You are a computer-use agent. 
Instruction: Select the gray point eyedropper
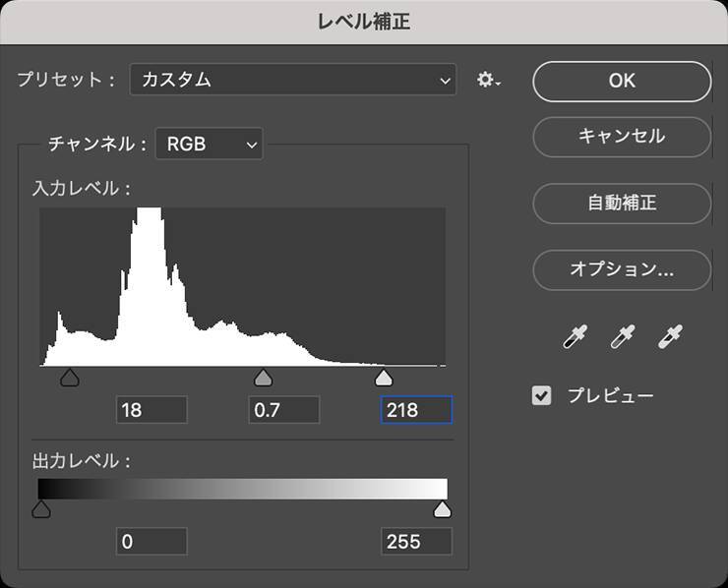click(x=622, y=337)
